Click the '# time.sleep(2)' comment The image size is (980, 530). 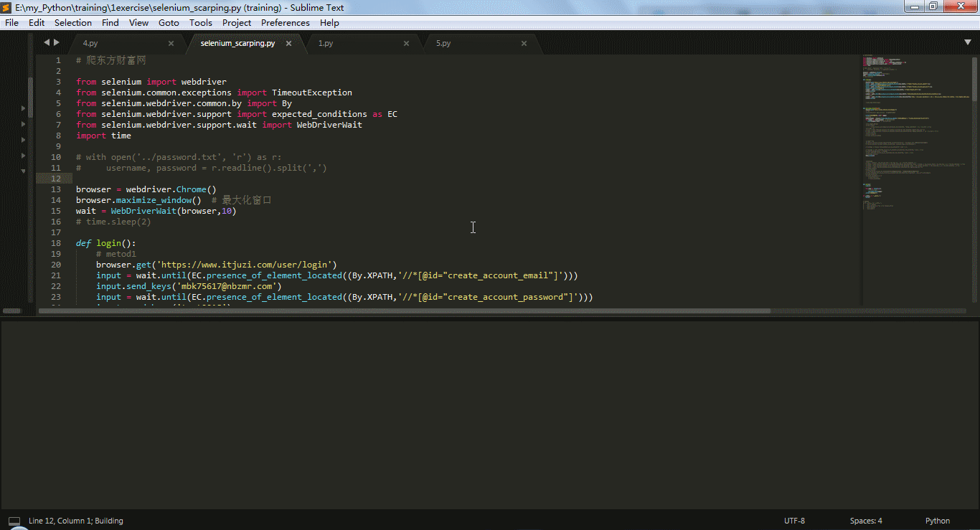[114, 222]
